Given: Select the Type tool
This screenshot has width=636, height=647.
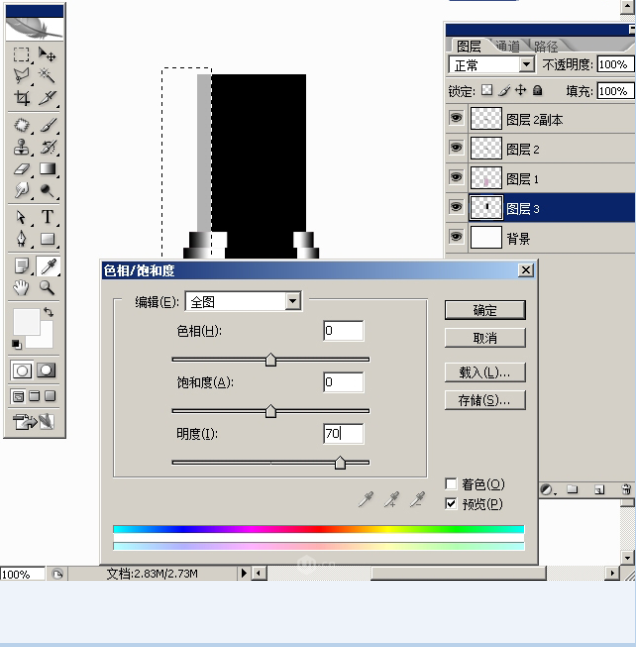Looking at the screenshot, I should pos(47,217).
